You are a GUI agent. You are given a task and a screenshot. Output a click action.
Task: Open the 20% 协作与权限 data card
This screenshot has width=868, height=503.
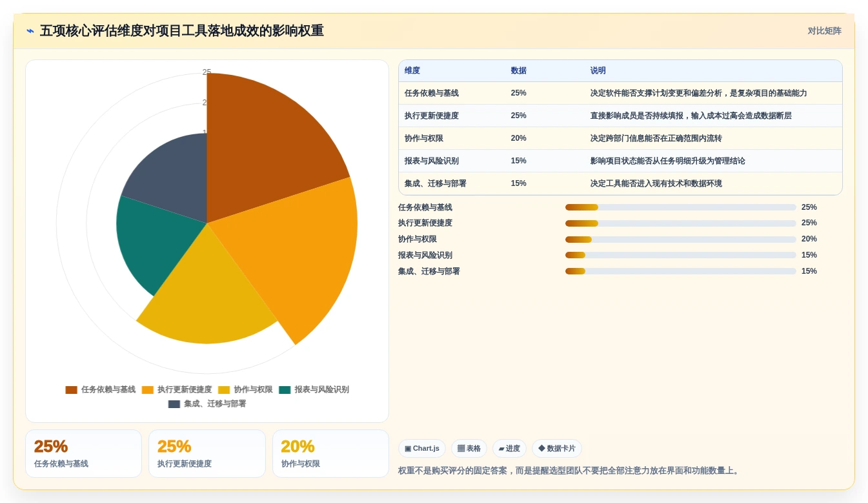pyautogui.click(x=330, y=454)
